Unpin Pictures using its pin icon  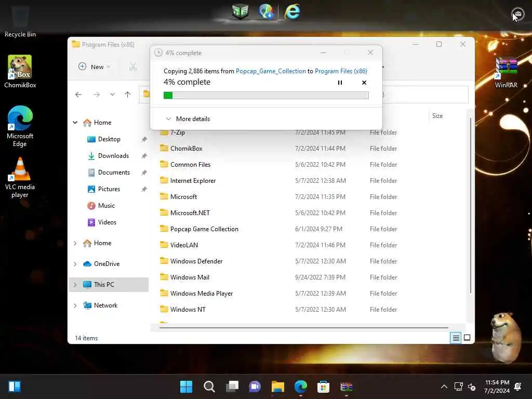tap(144, 189)
